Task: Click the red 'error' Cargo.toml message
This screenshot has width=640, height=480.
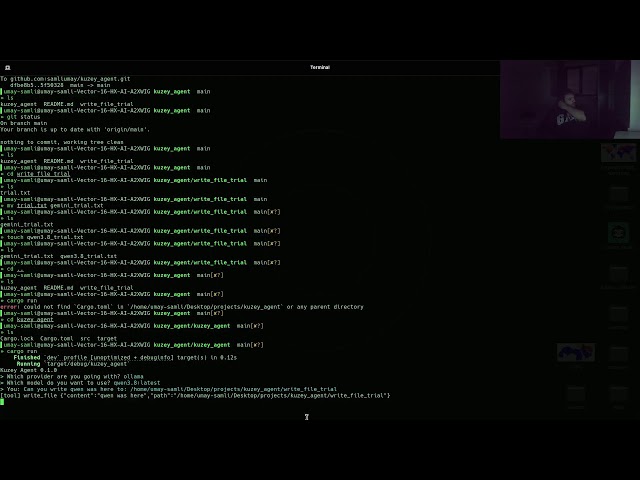Action: pos(182,307)
